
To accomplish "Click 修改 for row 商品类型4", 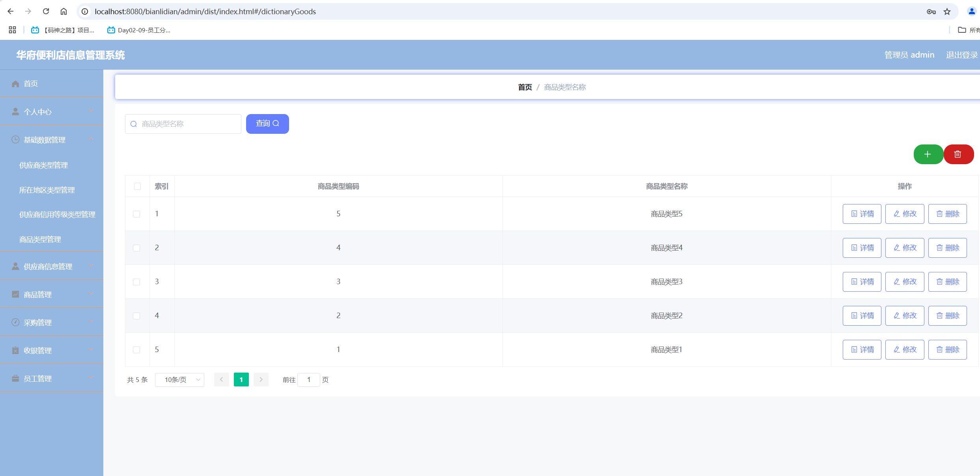I will pos(905,248).
